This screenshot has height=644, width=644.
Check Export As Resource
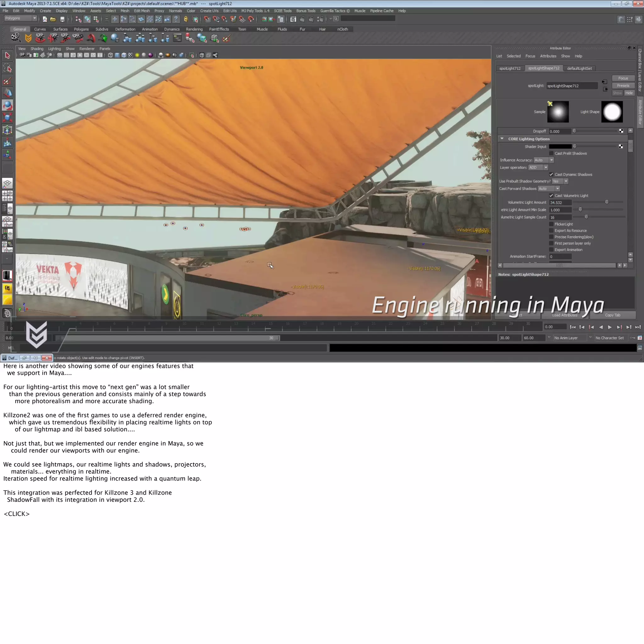pos(551,231)
